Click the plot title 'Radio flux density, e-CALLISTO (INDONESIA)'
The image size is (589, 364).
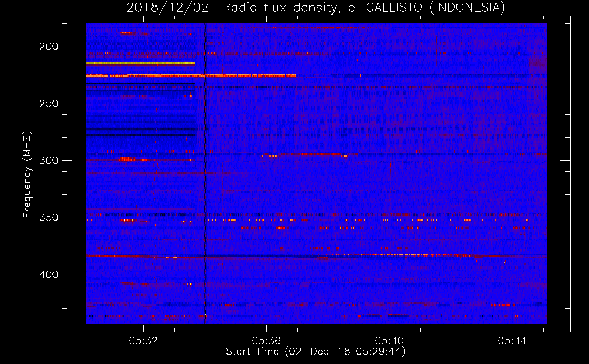coord(364,7)
